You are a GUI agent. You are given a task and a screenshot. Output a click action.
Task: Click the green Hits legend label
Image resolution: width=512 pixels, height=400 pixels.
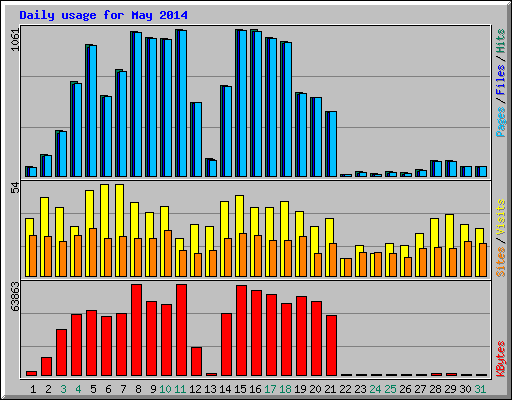[501, 41]
